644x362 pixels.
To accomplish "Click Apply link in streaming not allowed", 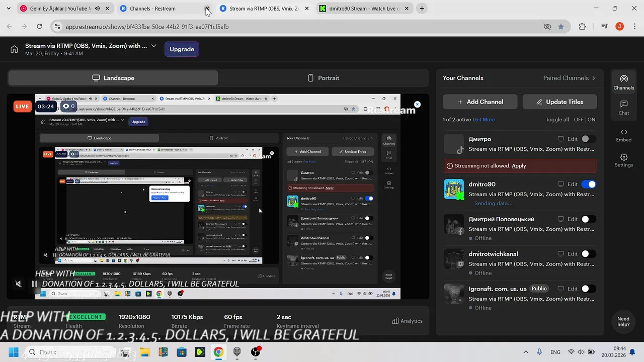I will (519, 166).
